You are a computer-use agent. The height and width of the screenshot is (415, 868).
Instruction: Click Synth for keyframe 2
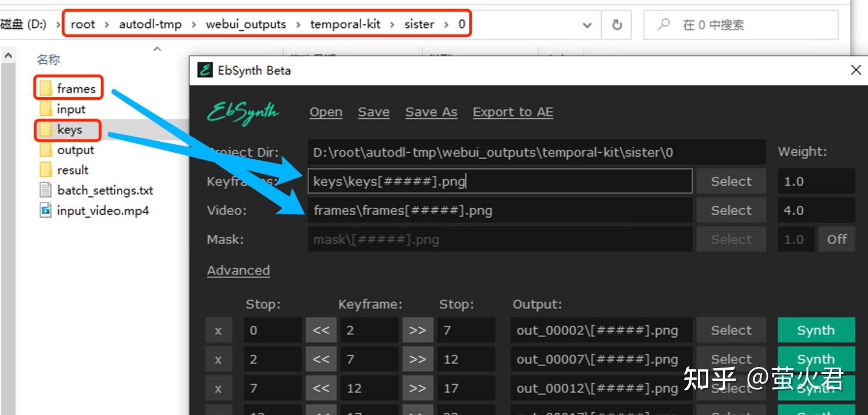point(815,330)
